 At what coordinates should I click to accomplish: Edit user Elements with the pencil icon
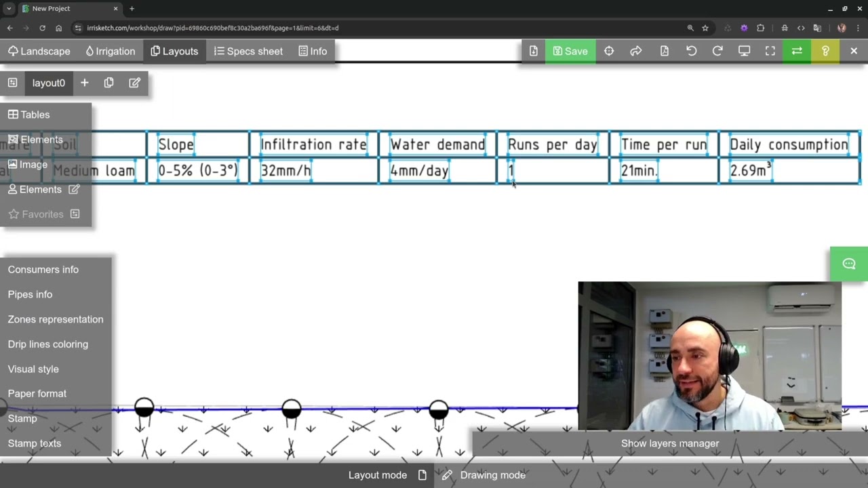[x=74, y=189]
